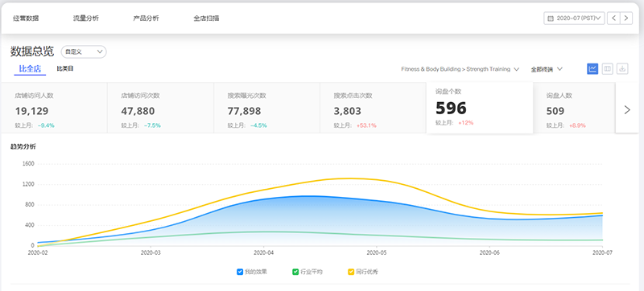Viewport: 644px width, 291px height.
Task: Click the download data icon
Action: [x=622, y=69]
